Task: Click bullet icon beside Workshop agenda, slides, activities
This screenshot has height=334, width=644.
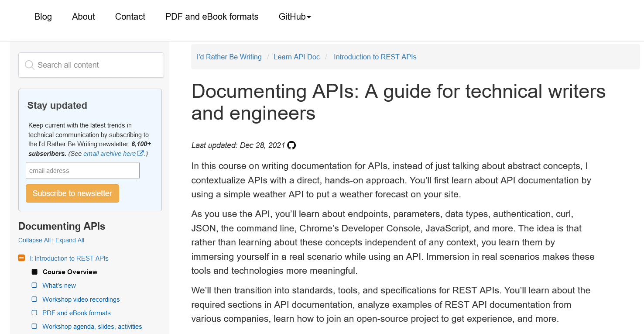Action: point(34,327)
